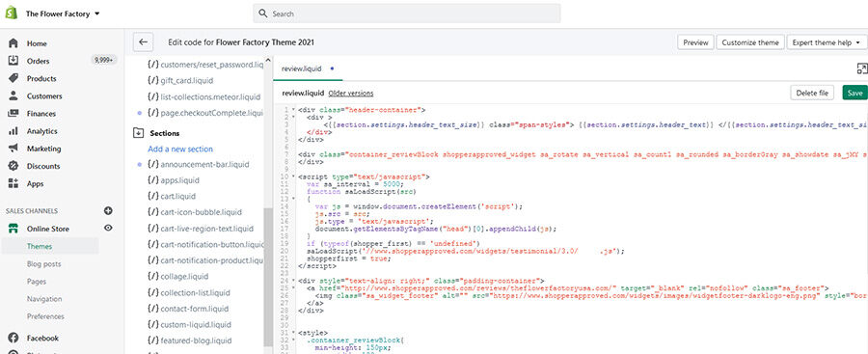This screenshot has width=868, height=354.
Task: Click the Customers person icon
Action: pyautogui.click(x=14, y=95)
